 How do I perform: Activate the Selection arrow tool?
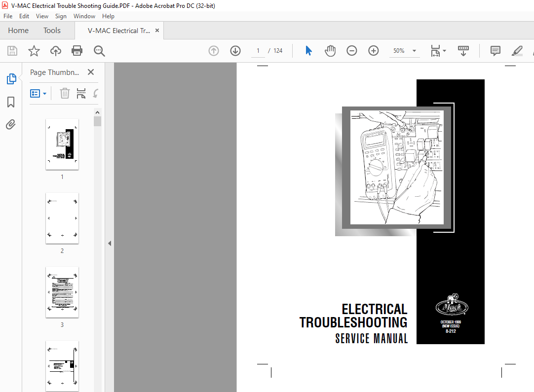308,51
